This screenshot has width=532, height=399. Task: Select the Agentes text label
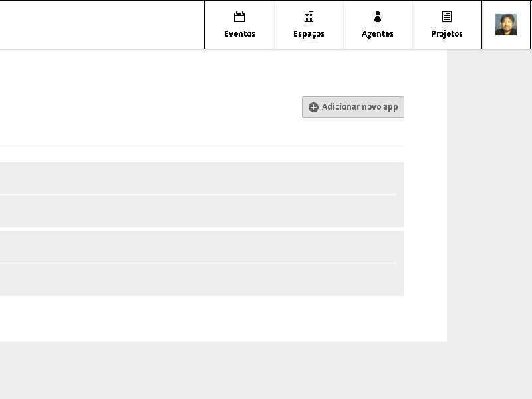(x=378, y=34)
